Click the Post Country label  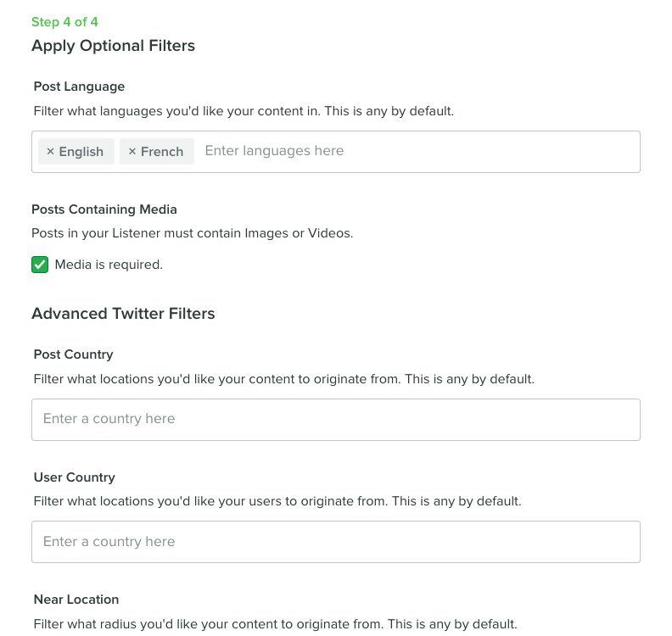(x=73, y=354)
